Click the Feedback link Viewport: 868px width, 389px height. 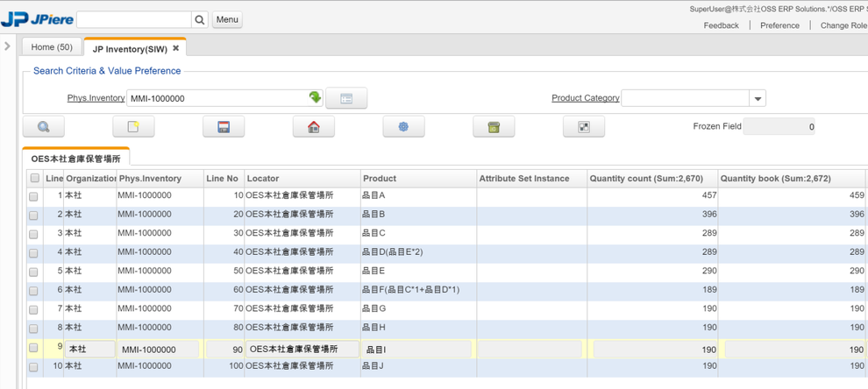tap(721, 25)
